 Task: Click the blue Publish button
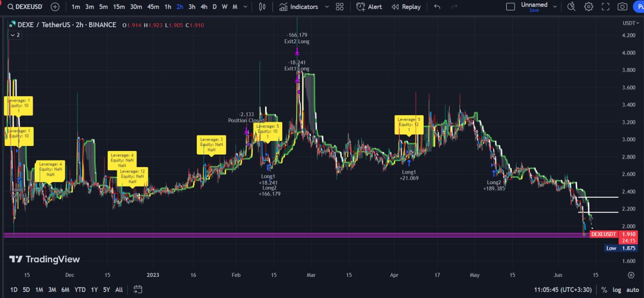click(639, 7)
